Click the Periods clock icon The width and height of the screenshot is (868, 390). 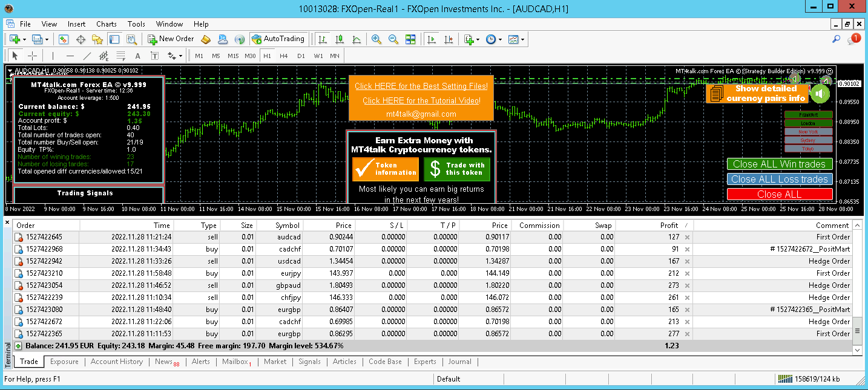pyautogui.click(x=490, y=39)
